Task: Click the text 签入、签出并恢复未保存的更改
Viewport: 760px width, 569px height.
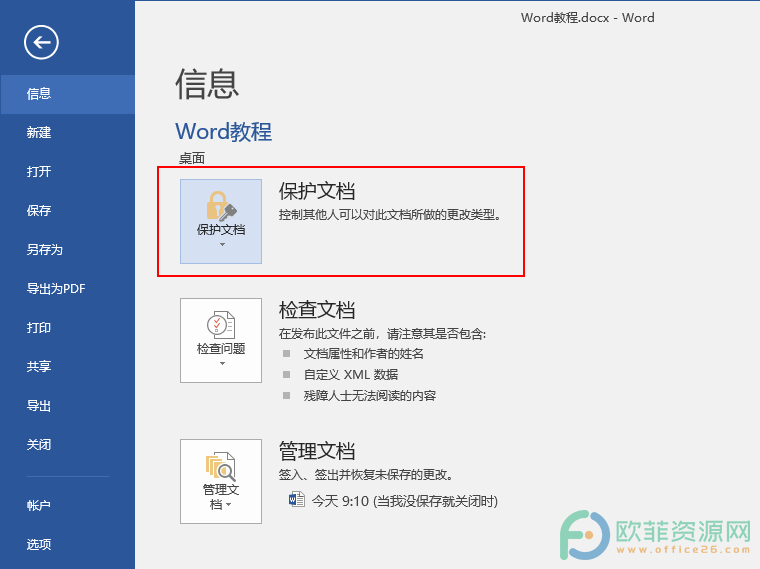Action: (x=366, y=475)
